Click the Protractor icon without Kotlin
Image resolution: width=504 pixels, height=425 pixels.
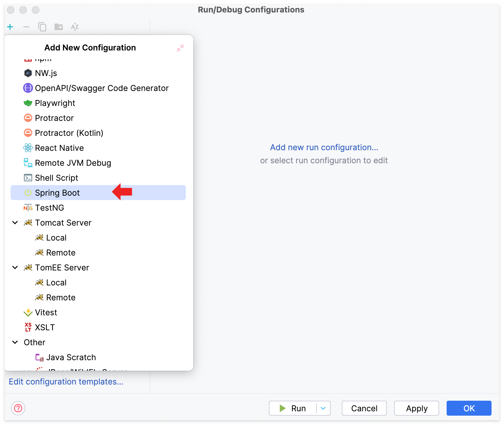coord(28,118)
